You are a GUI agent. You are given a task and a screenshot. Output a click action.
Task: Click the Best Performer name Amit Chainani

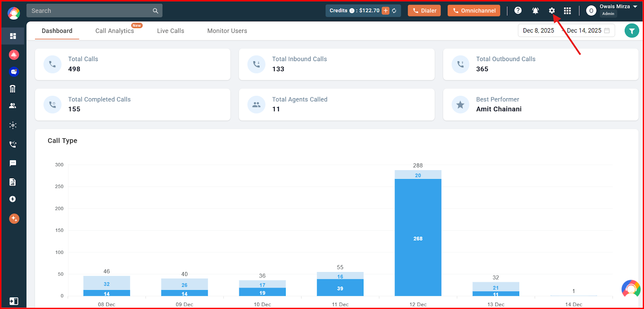coord(499,109)
